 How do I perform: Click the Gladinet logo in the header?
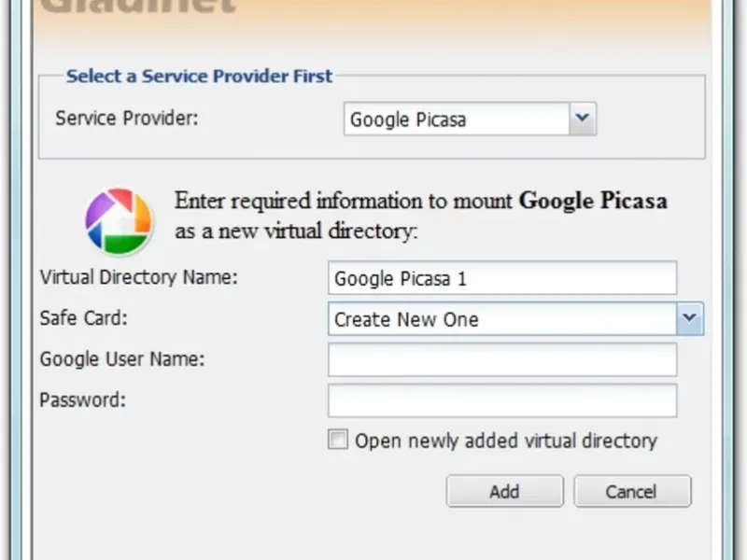(138, 7)
